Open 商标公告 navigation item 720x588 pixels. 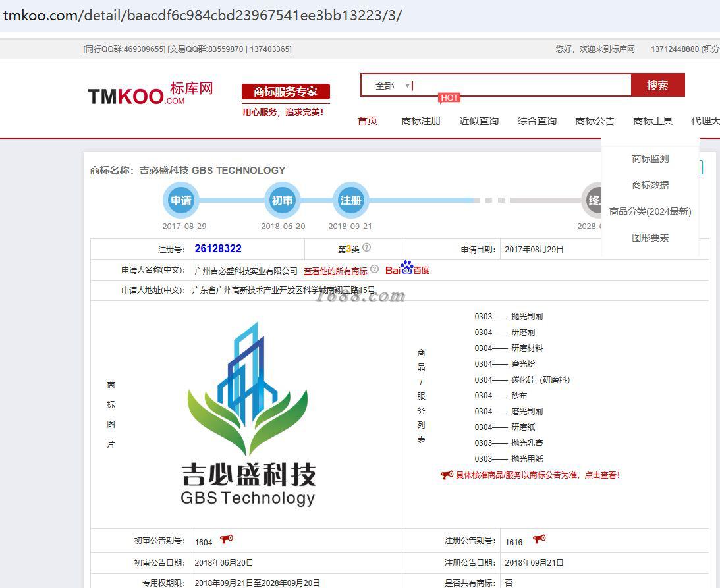595,120
